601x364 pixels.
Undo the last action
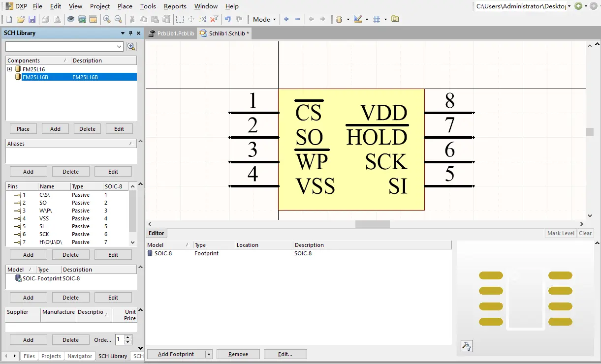[x=228, y=19]
